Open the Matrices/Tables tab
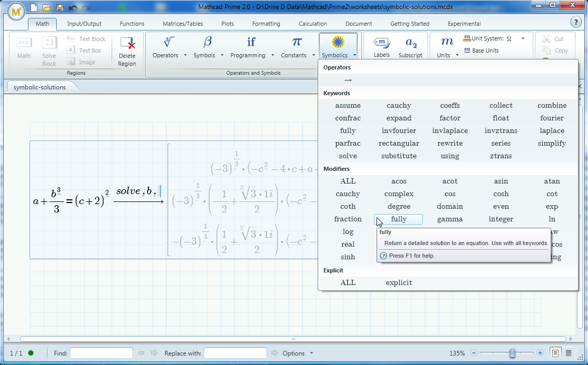 coord(183,24)
